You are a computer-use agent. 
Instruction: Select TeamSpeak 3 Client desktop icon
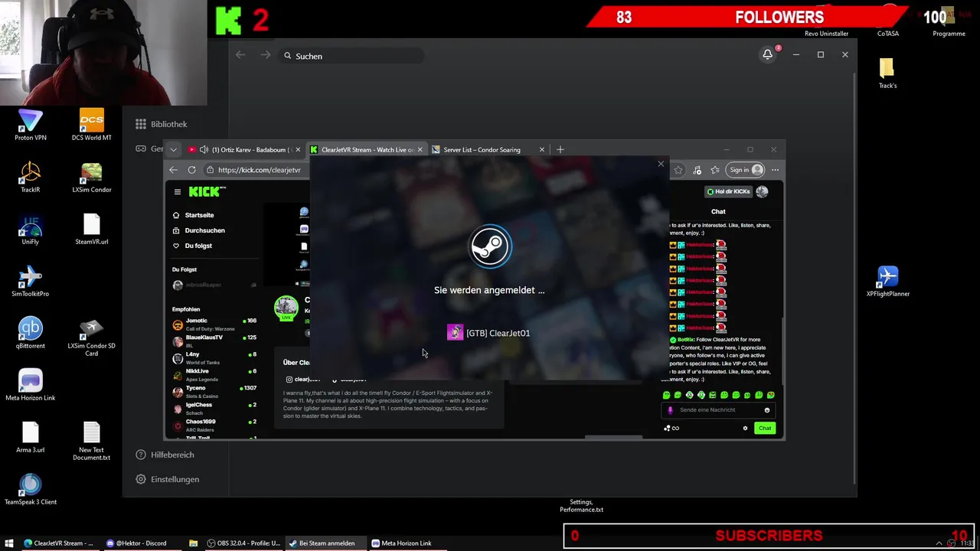[x=31, y=489]
